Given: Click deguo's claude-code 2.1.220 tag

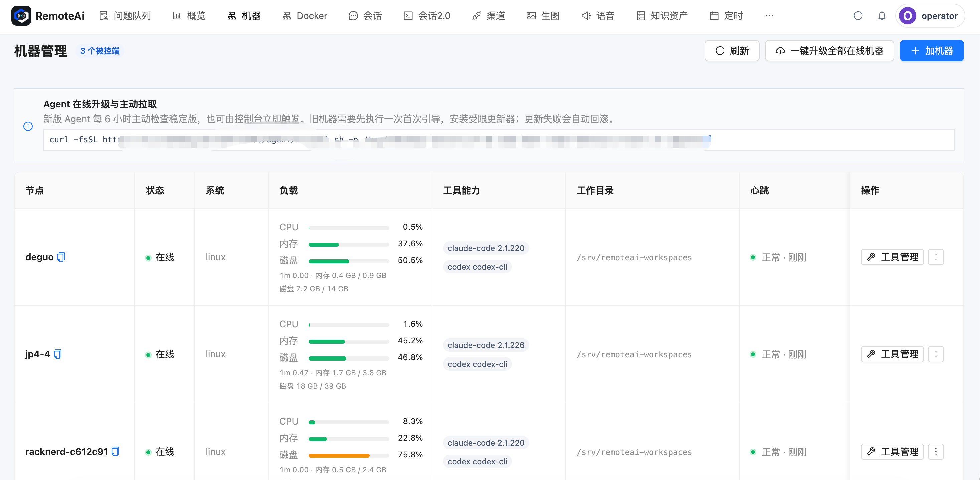Looking at the screenshot, I should (x=486, y=248).
